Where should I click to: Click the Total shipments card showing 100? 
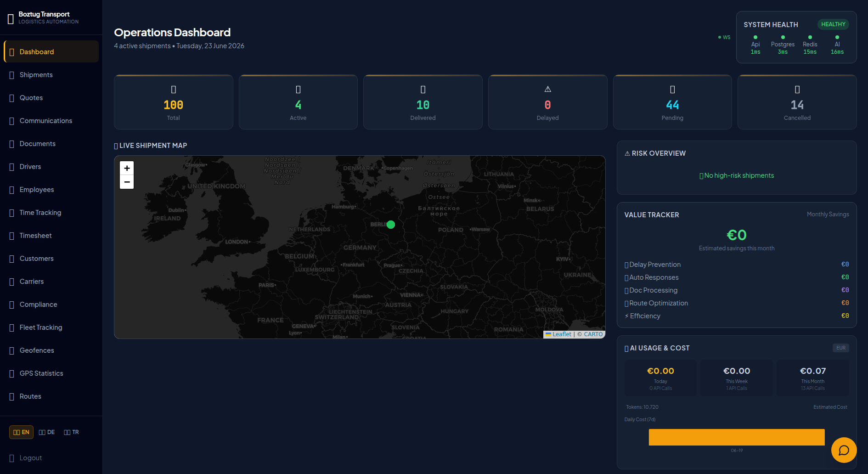click(174, 102)
